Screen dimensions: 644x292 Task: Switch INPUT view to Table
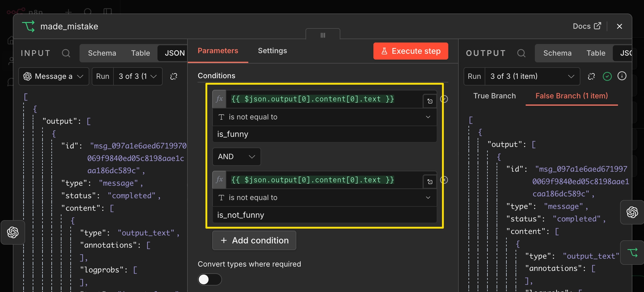pyautogui.click(x=141, y=53)
